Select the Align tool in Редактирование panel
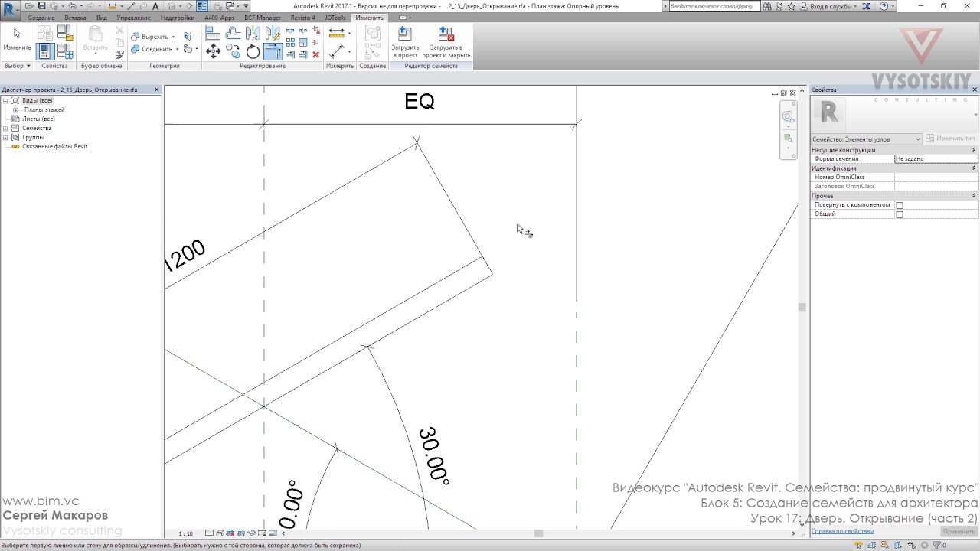This screenshot has height=551, width=980. pos(213,33)
